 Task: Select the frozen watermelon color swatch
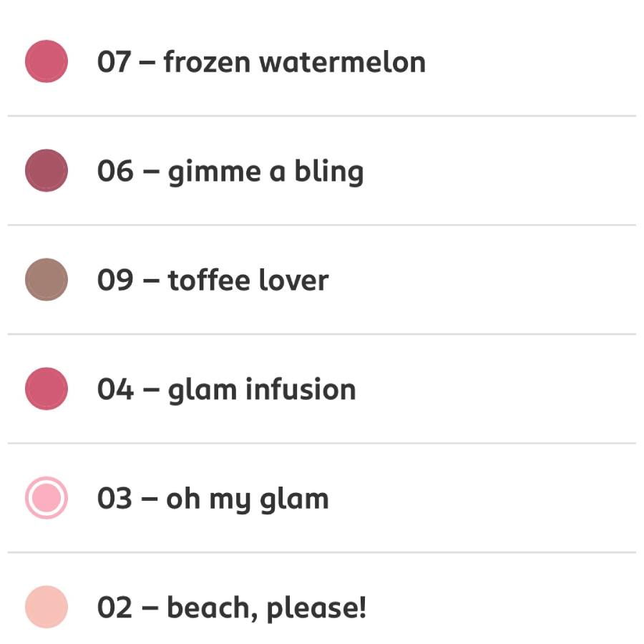coord(47,62)
